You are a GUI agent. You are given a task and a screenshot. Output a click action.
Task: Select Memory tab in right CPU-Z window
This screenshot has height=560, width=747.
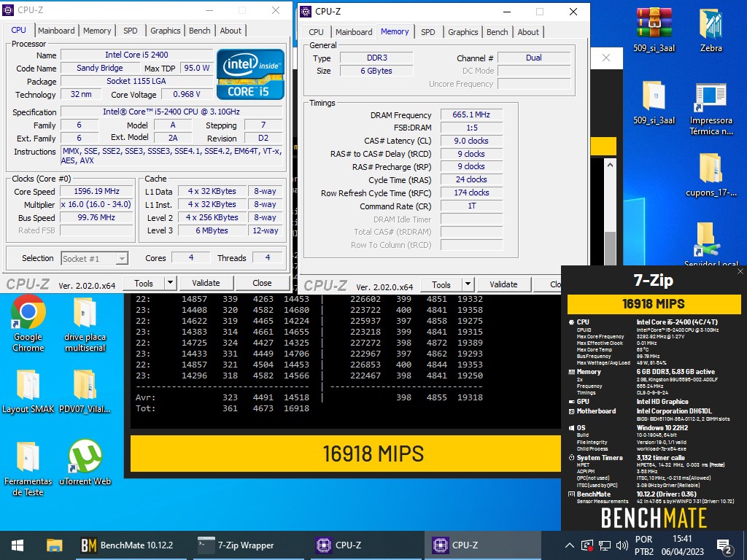click(395, 31)
